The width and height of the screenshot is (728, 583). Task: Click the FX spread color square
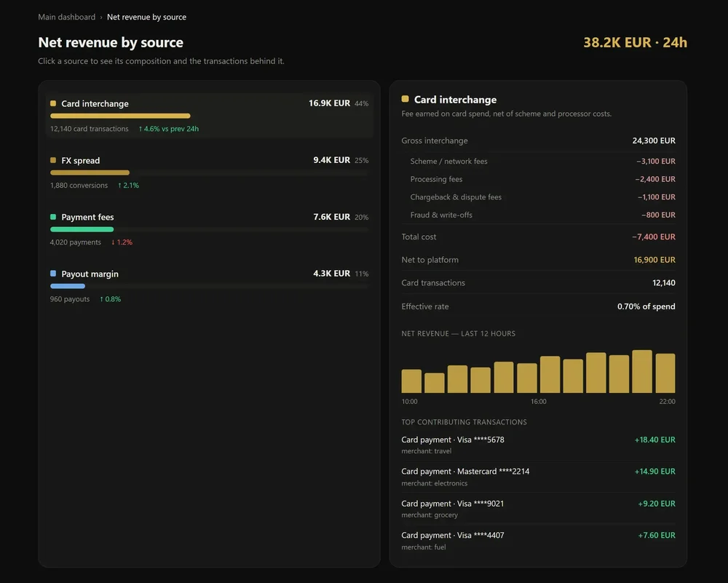(x=53, y=160)
